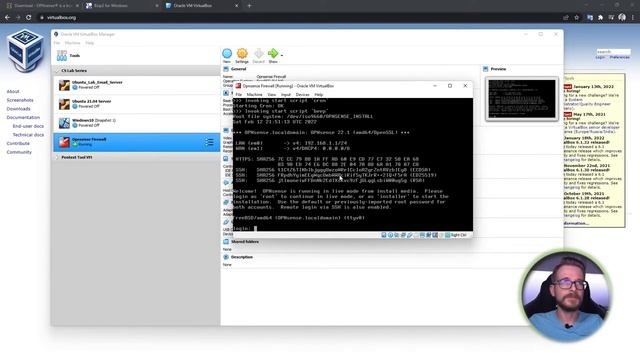Open Contribute link on virtualbox.org
Screen dimensions: 640x360
18,144
